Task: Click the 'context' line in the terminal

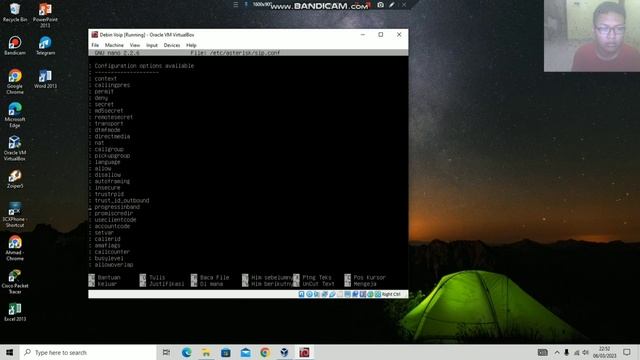Action: pyautogui.click(x=106, y=79)
